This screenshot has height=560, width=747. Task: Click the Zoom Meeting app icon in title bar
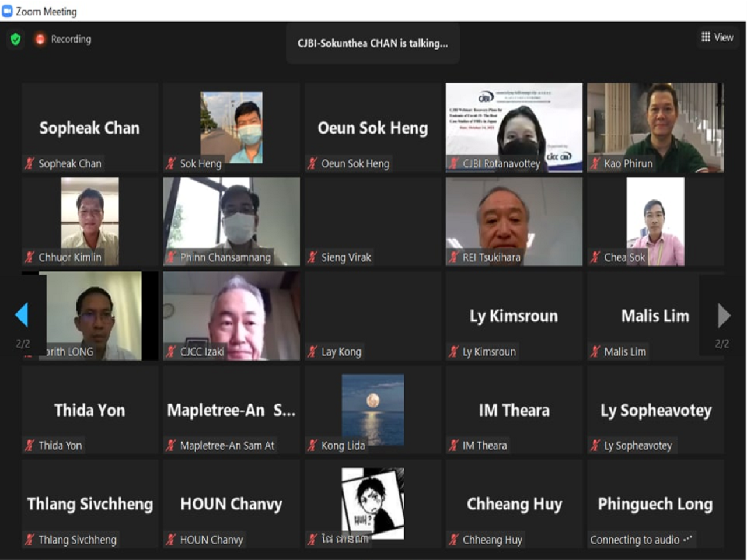(7, 11)
